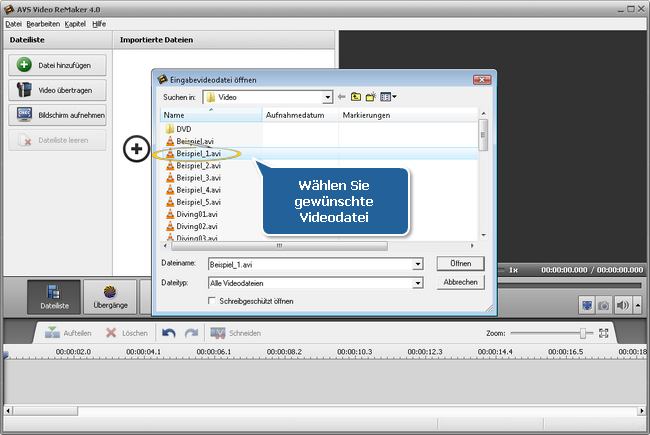
Task: Expand the Dateityp dropdown arrow
Action: tap(418, 283)
